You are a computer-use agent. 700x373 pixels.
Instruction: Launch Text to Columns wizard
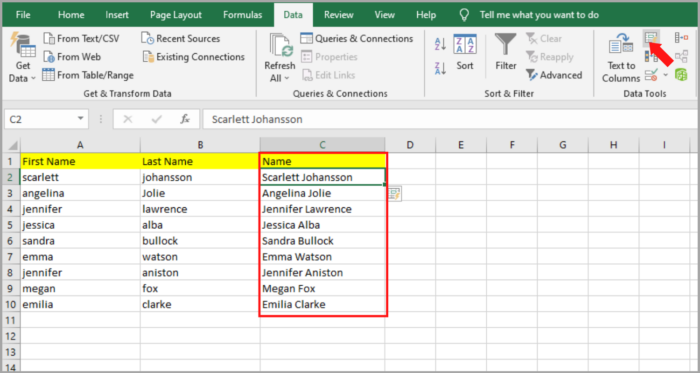pyautogui.click(x=621, y=58)
